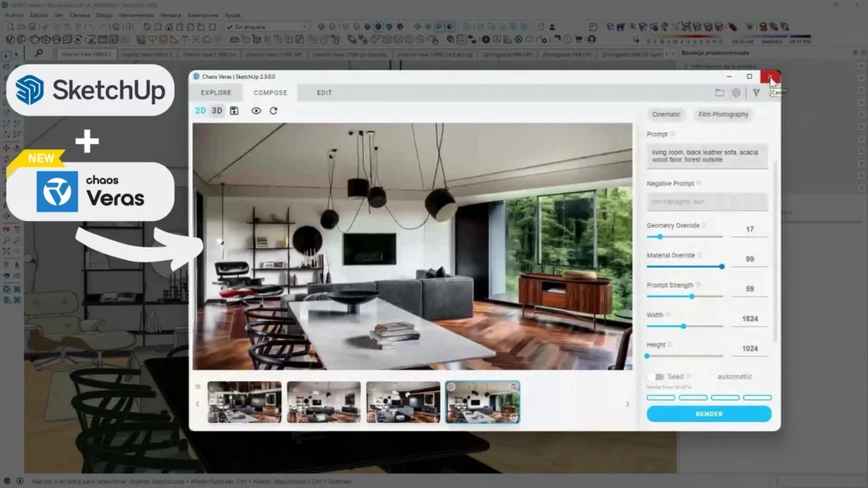Adjust the Width slider handle
The image size is (868, 488).
click(x=684, y=326)
